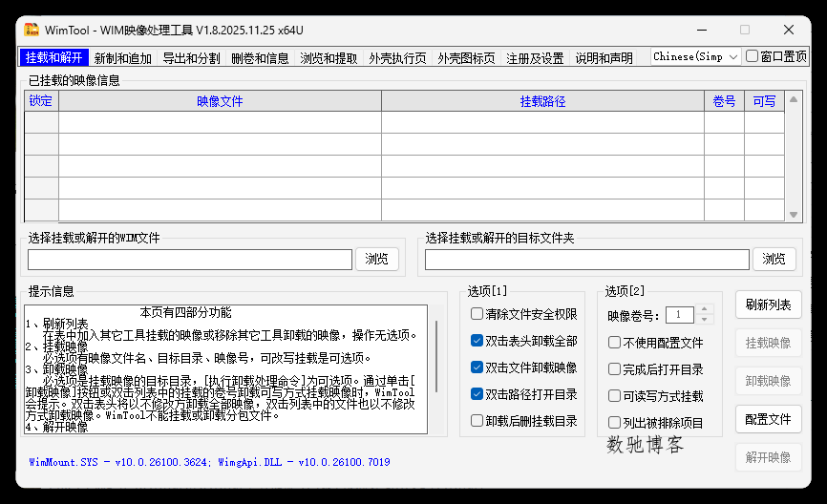Go to the 外壳图标页 tab
827x504 pixels.
pyautogui.click(x=466, y=57)
